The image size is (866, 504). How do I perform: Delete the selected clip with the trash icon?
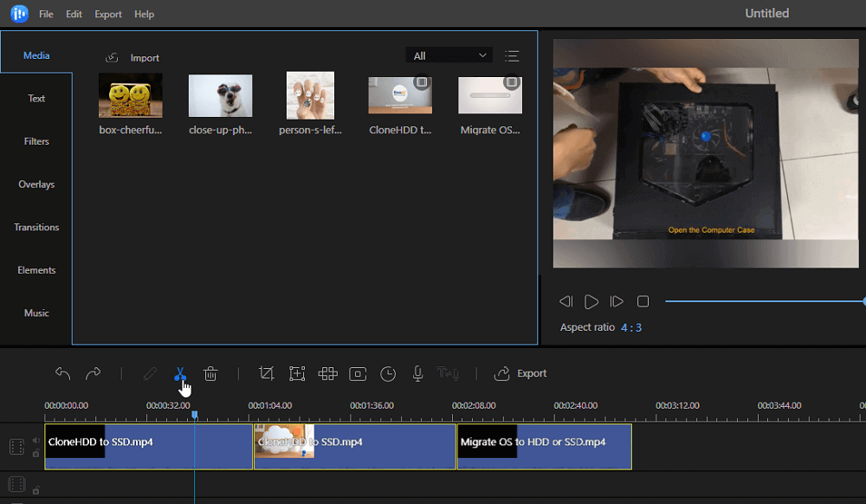coord(210,373)
